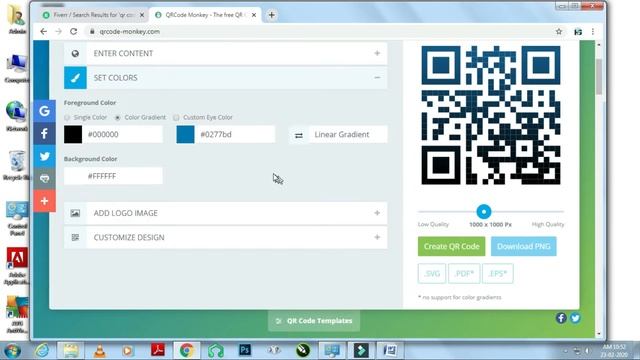
Task: Click the brush icon beside Set Colors
Action: 75,78
